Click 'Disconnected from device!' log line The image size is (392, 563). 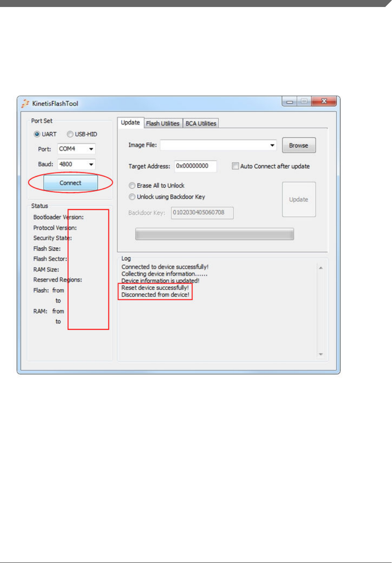(155, 295)
